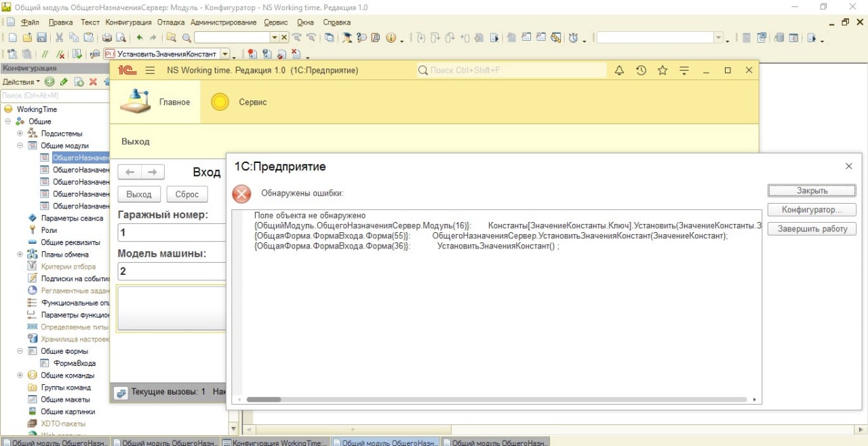Open Print preview from toolbar

(x=121, y=38)
